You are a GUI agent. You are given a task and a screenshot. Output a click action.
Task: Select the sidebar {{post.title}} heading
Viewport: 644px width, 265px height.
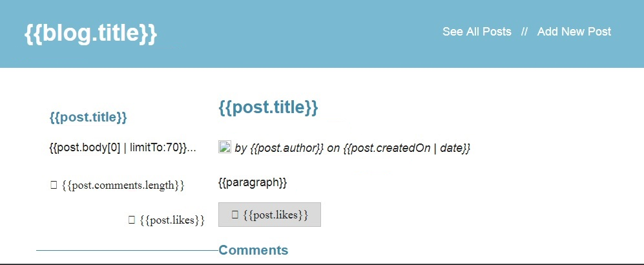[x=88, y=118]
